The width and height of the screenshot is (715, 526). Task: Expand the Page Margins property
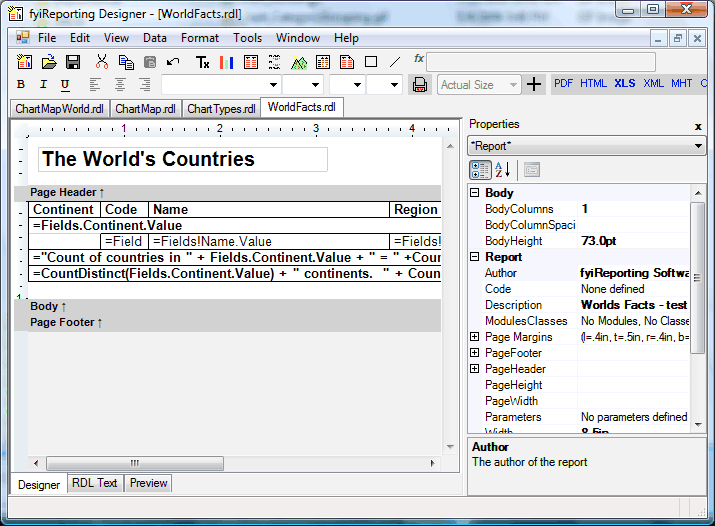pyautogui.click(x=475, y=337)
